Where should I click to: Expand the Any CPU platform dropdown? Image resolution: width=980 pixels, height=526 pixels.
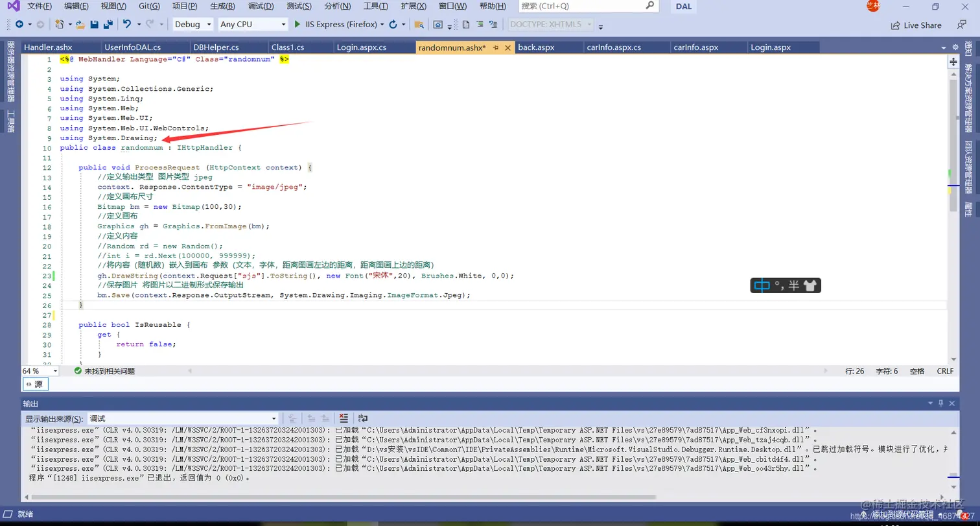[x=253, y=24]
